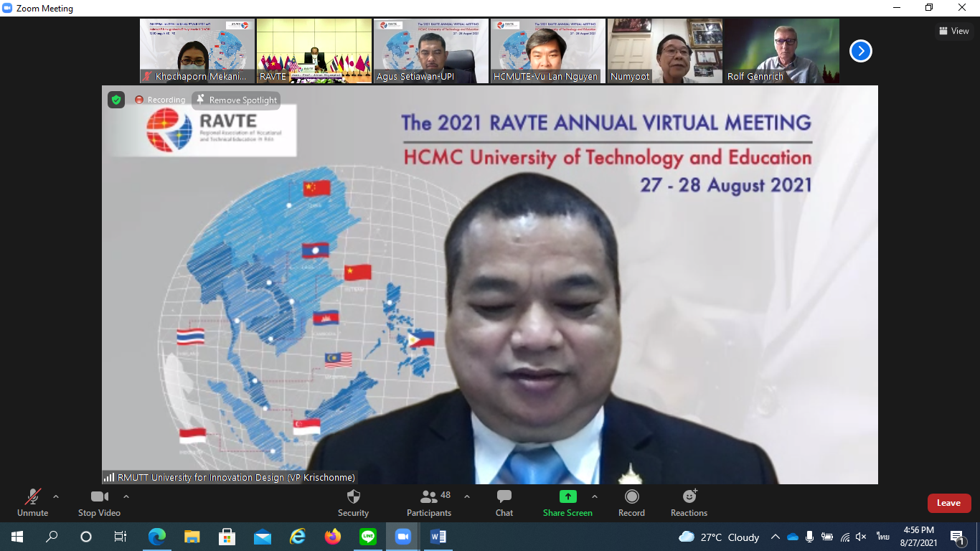This screenshot has width=980, height=551.
Task: Expand arrow next to Participants
Action: click(x=467, y=496)
